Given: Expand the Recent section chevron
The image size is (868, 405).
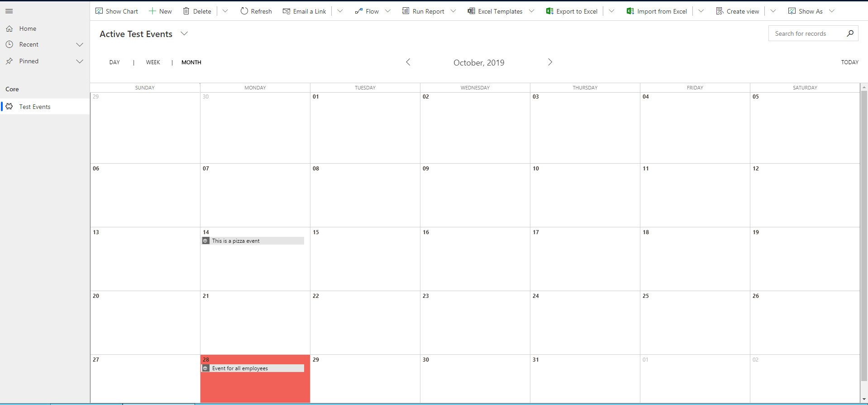Looking at the screenshot, I should point(80,44).
